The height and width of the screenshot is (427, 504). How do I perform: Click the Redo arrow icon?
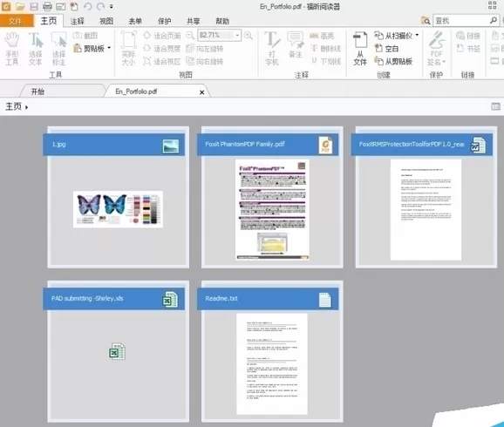[100, 6]
